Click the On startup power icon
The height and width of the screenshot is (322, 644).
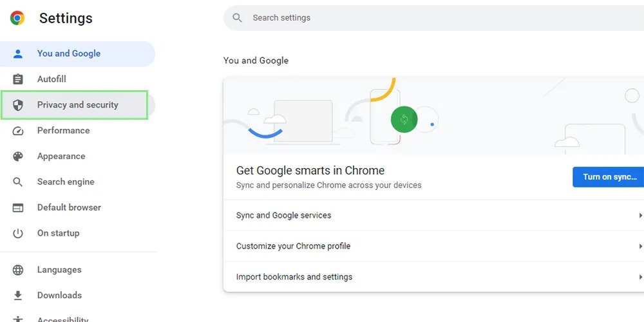(x=18, y=234)
